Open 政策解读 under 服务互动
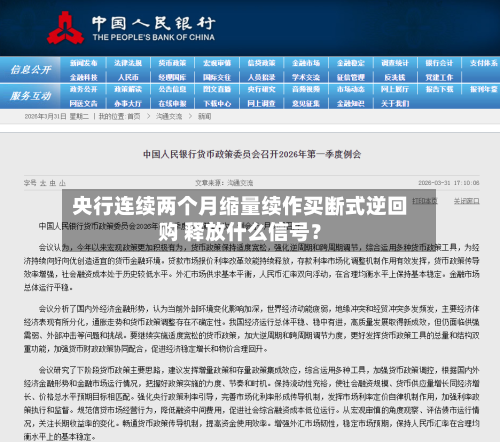The height and width of the screenshot is (442, 500). 128,89
